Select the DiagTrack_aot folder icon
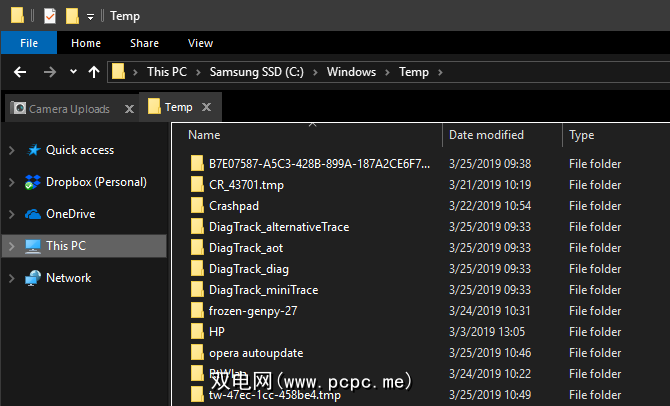This screenshot has height=406, width=670. pos(197,247)
